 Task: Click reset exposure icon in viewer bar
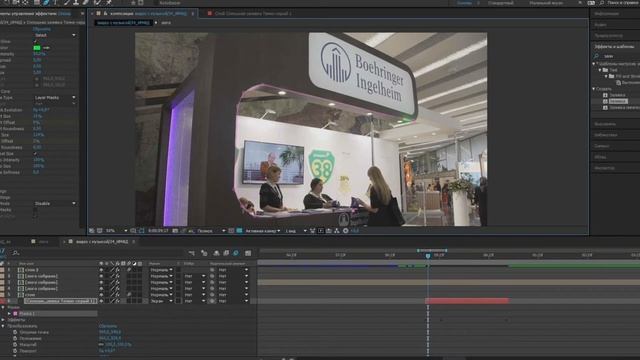pos(346,231)
